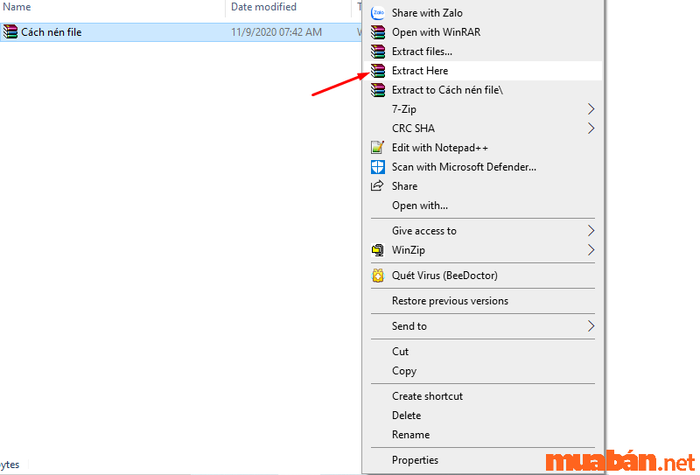Click WinRAR icon beside Extract to Cách nén file\
700x475 pixels.
(x=378, y=90)
